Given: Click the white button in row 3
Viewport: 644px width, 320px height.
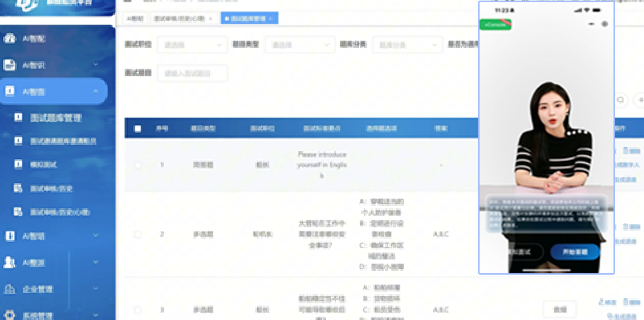Looking at the screenshot, I should (560, 309).
